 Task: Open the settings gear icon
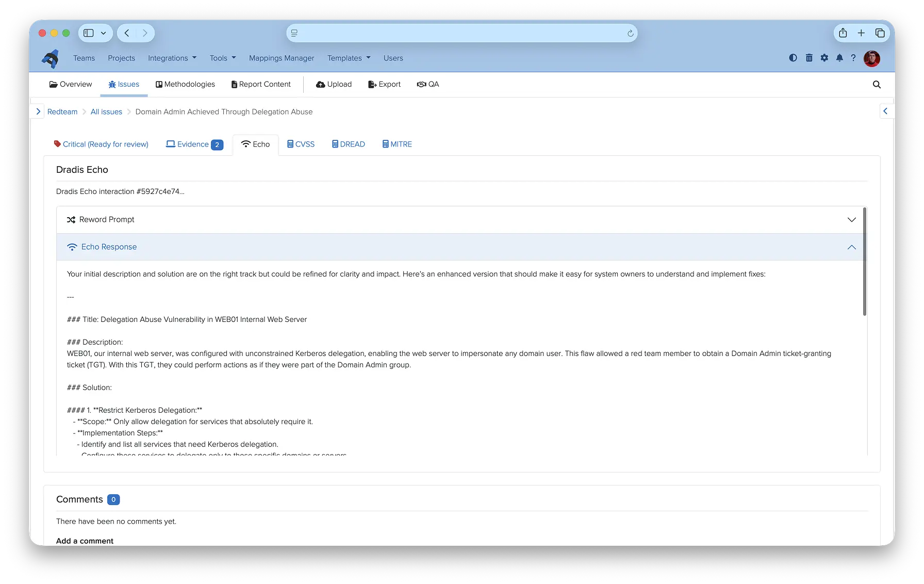(824, 58)
